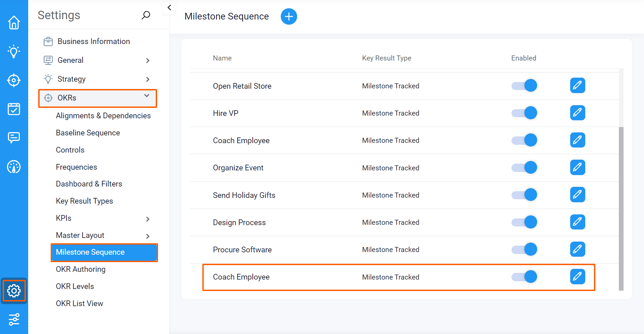644x334 pixels.
Task: Open the OKR Authoring settings page
Action: point(81,269)
